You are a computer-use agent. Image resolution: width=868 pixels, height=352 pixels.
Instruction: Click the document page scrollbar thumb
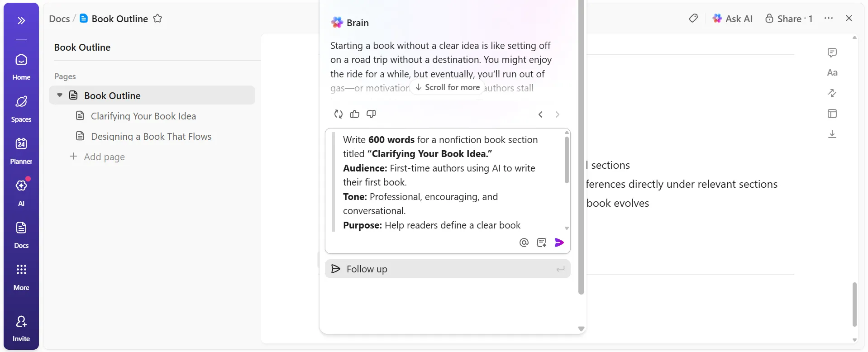pyautogui.click(x=854, y=304)
